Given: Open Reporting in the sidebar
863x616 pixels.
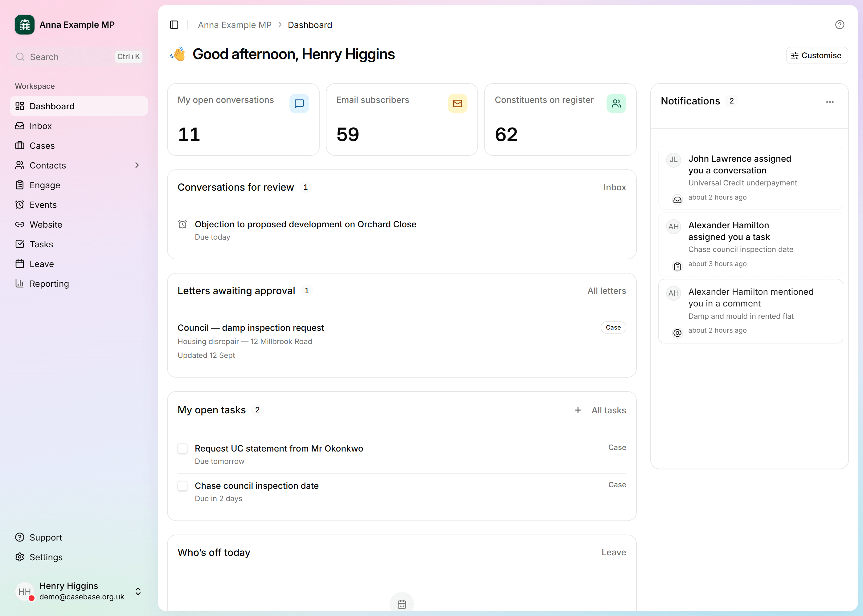Looking at the screenshot, I should point(79,284).
